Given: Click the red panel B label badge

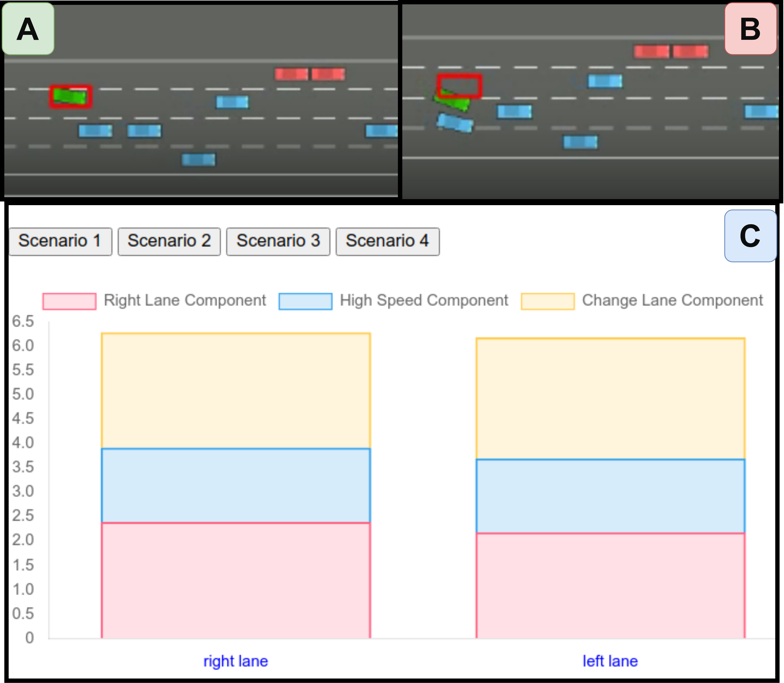Looking at the screenshot, I should coord(750,29).
